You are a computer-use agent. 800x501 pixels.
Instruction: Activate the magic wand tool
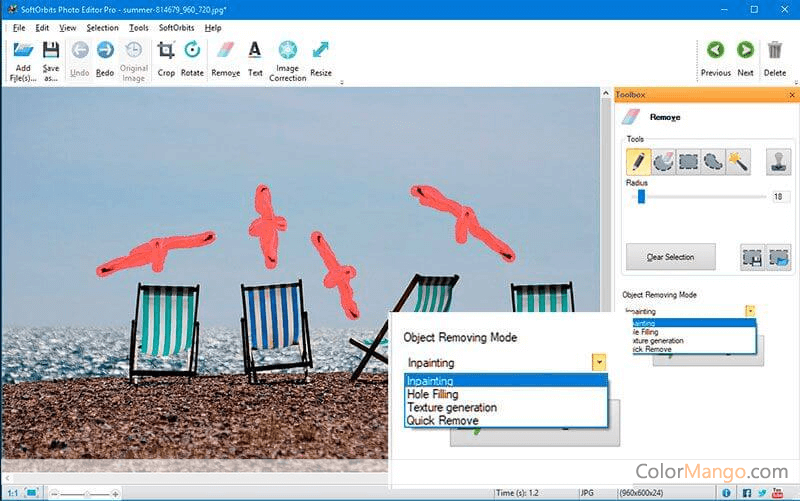tap(738, 161)
